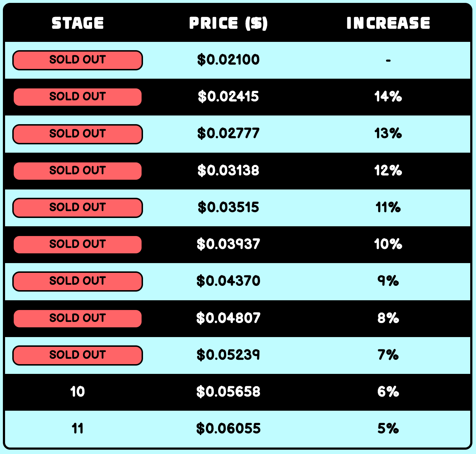476x454 pixels.
Task: Click SOLD OUT badge next to $0.03138
Action: click(78, 171)
